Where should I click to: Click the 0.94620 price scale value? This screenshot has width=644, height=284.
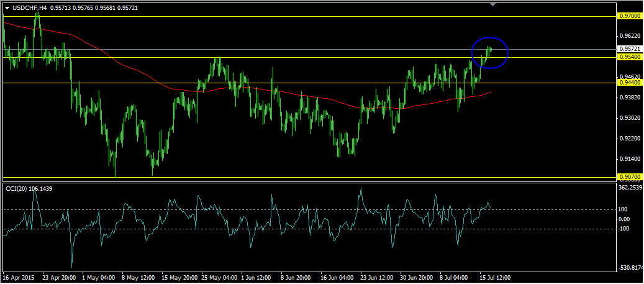[x=630, y=76]
